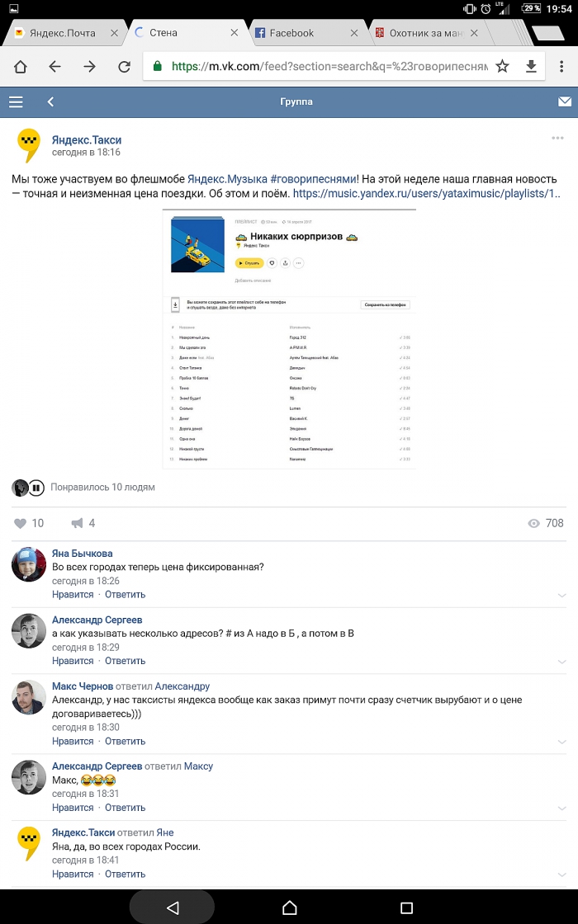Share the post via megaphone icon

(78, 523)
